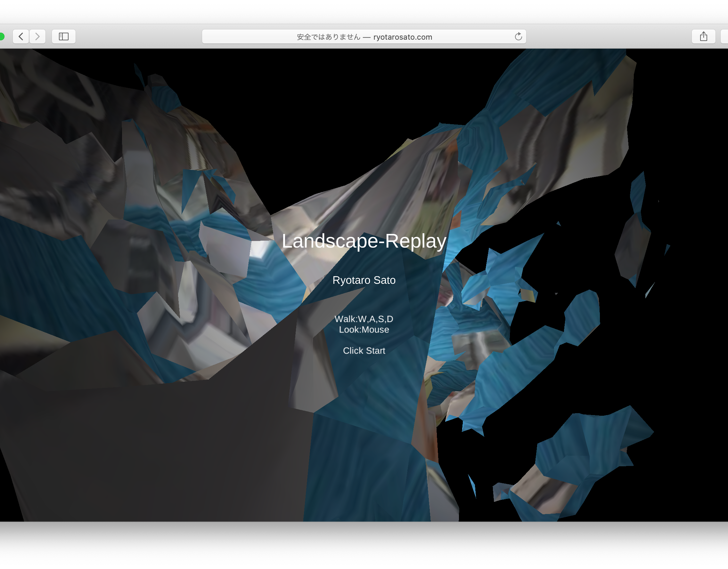
Task: Go back using Safari's back arrow
Action: click(x=21, y=36)
